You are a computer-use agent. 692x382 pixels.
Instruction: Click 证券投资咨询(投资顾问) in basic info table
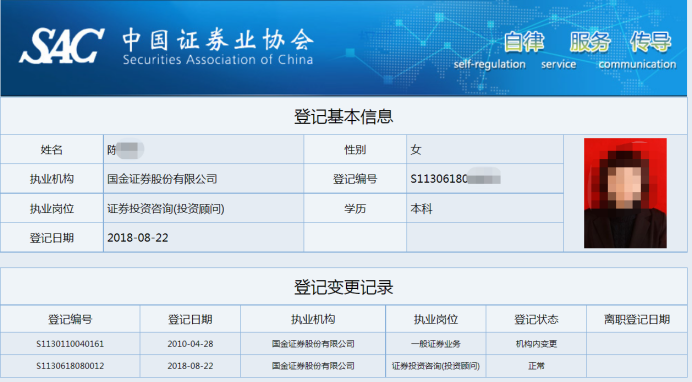165,209
